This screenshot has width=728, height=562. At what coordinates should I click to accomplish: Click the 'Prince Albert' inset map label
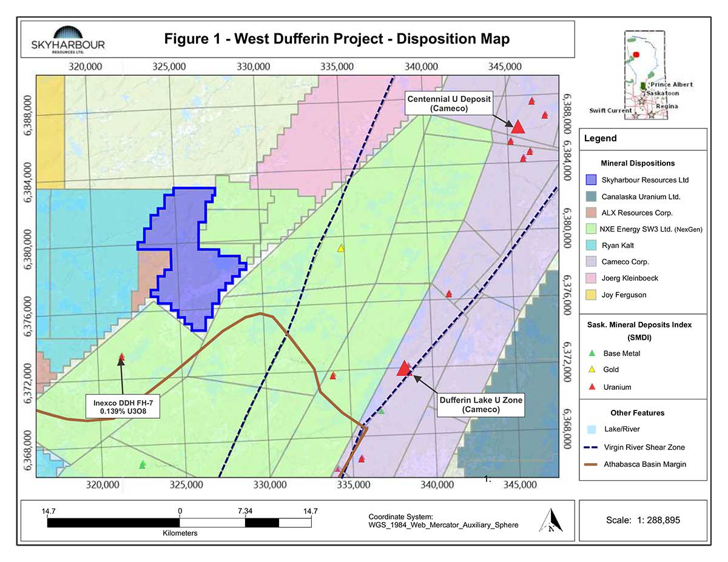671,85
